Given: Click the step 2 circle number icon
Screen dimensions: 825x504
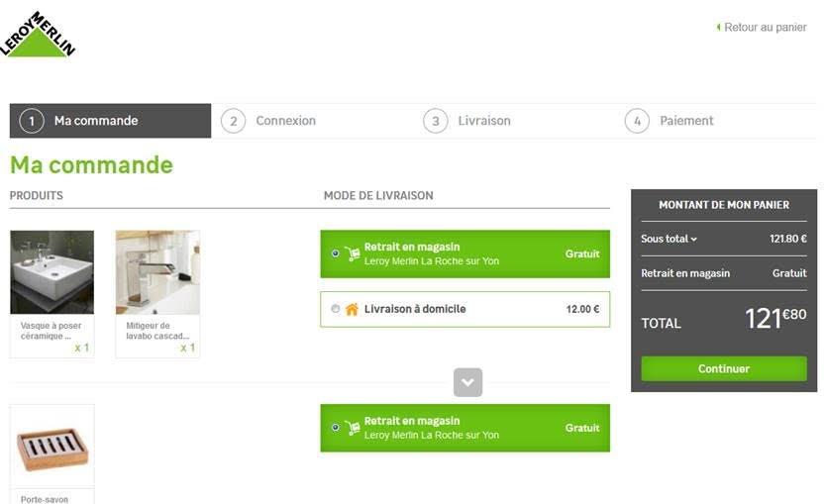Looking at the screenshot, I should tap(233, 121).
